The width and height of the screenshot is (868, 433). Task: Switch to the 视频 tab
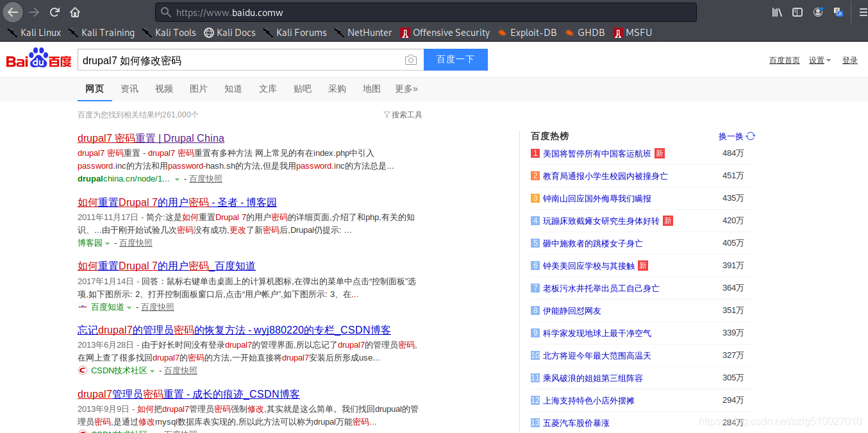pos(164,89)
